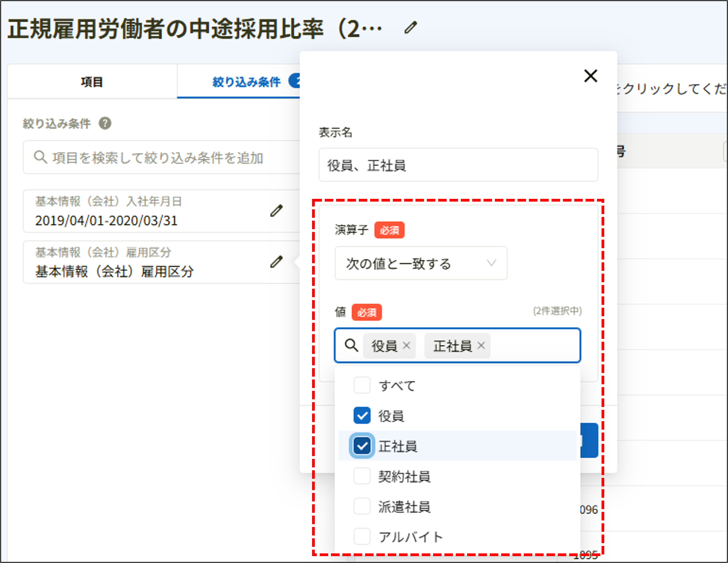Edit the 雇用区分 filter via its pencil icon
Image resolution: width=728 pixels, height=563 pixels.
coord(276,262)
